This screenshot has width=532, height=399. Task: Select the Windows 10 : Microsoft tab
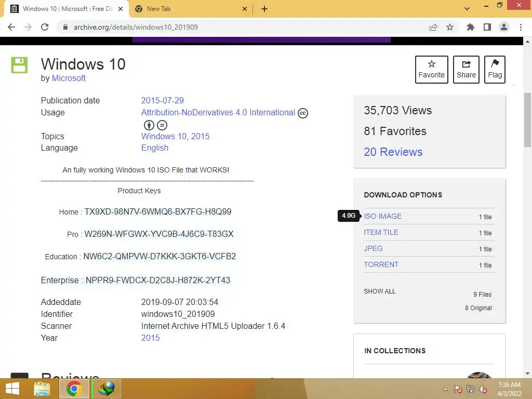(x=66, y=9)
